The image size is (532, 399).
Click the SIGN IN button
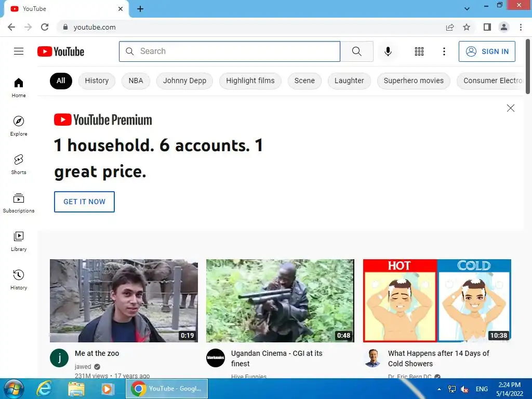point(487,51)
